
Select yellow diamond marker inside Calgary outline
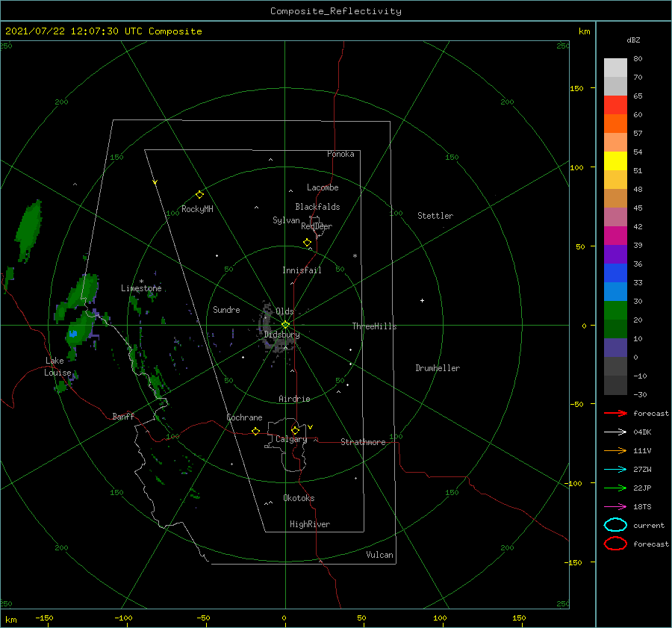pyautogui.click(x=295, y=430)
